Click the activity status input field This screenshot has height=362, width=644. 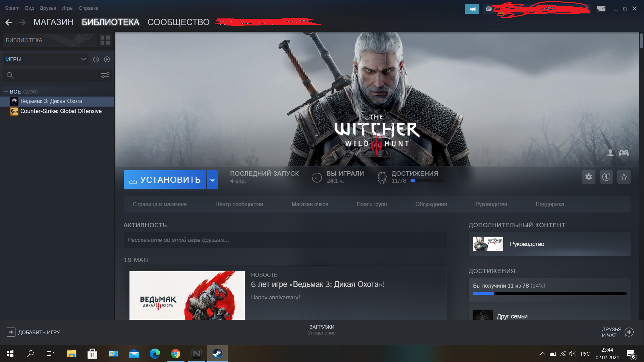(285, 240)
